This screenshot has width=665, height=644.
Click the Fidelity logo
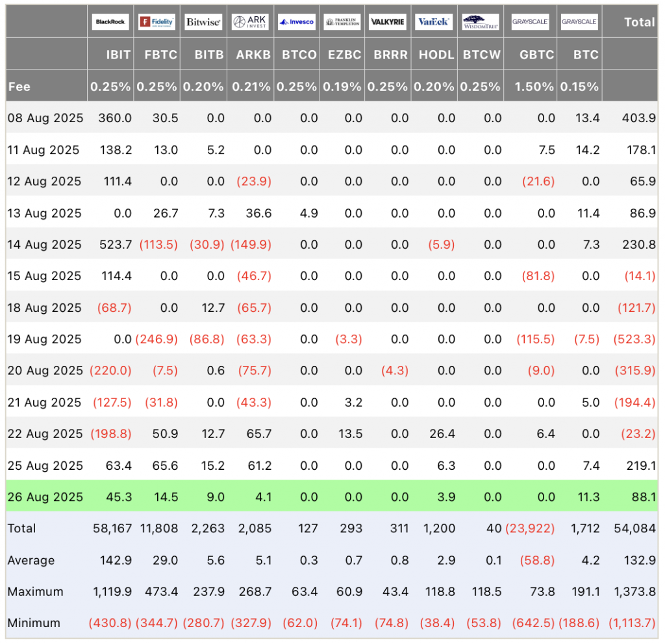[x=157, y=21]
